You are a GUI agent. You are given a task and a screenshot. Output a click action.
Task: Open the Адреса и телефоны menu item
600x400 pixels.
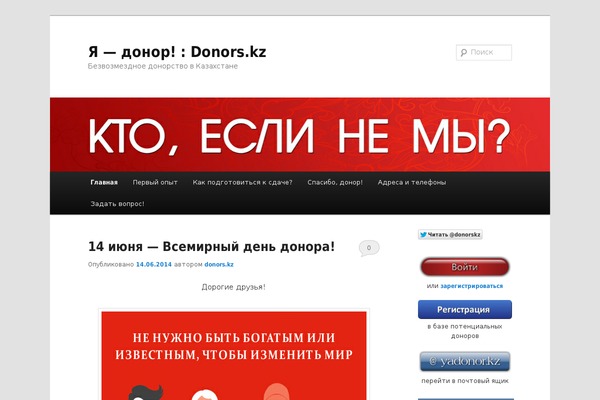(x=412, y=183)
